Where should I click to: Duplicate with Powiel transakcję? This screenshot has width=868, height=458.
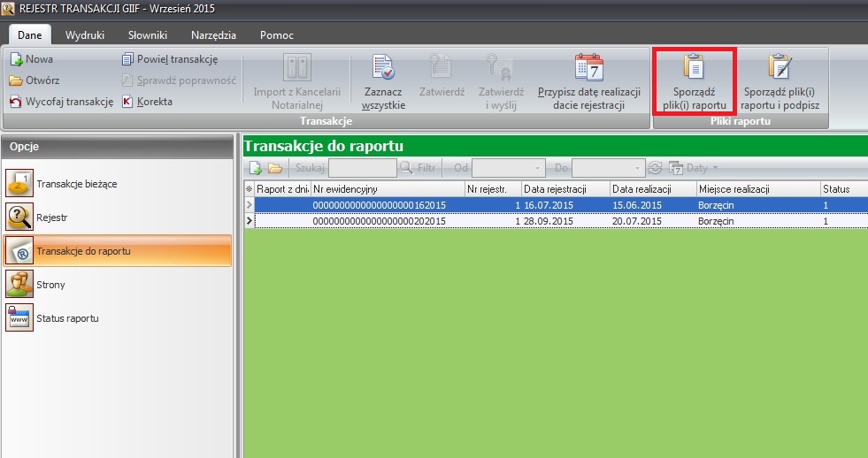(x=170, y=59)
